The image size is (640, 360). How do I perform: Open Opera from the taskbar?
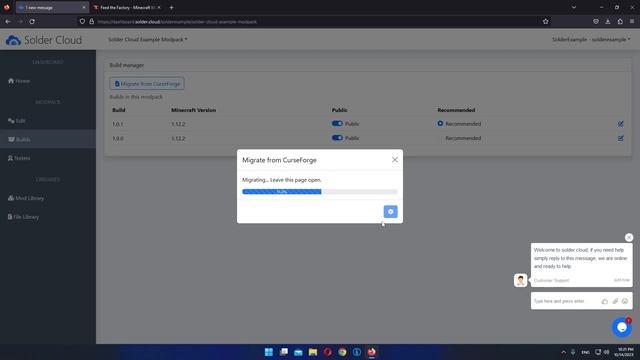coord(327,352)
